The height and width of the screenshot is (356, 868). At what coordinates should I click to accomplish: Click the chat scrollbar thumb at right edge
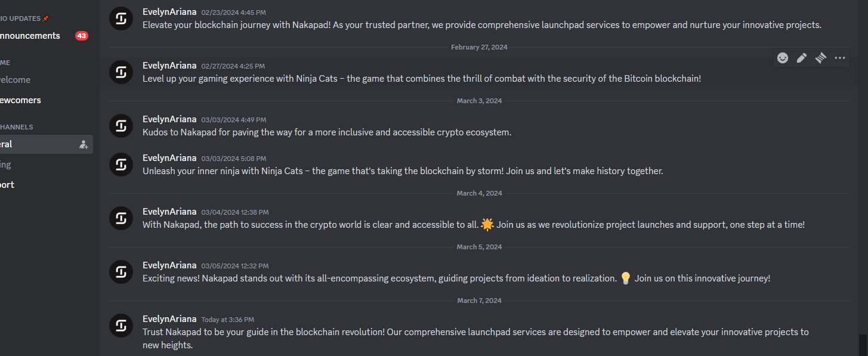pyautogui.click(x=863, y=345)
